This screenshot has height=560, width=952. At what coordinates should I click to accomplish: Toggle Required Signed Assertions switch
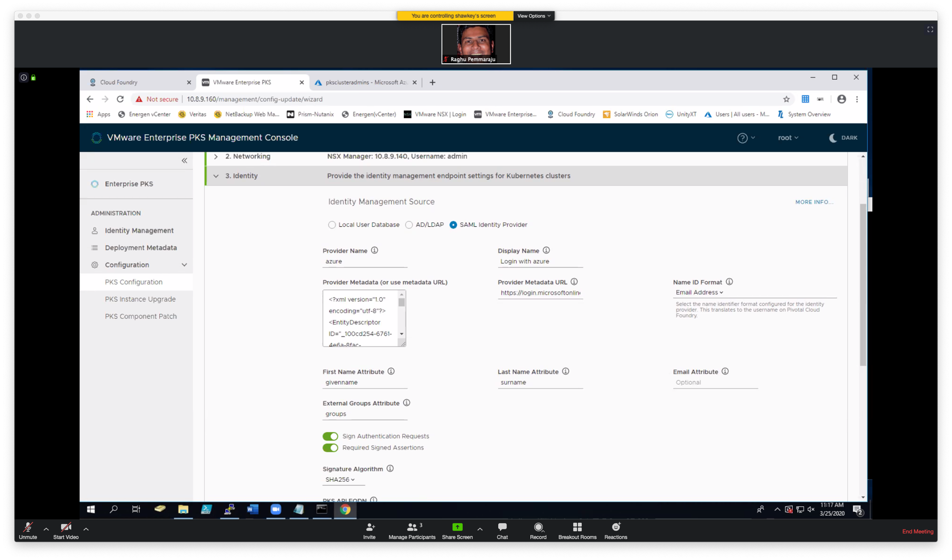pyautogui.click(x=330, y=448)
